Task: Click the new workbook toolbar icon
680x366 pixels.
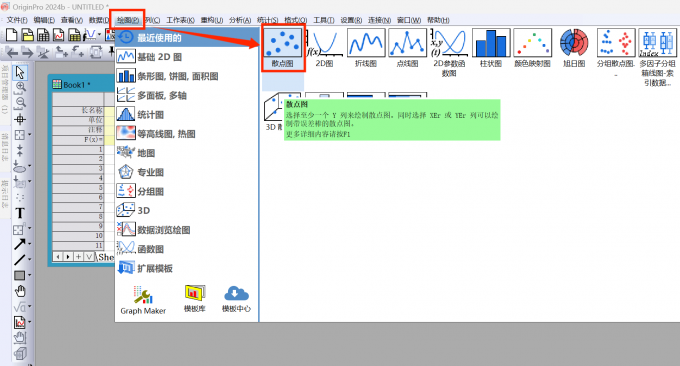Action: tap(43, 35)
